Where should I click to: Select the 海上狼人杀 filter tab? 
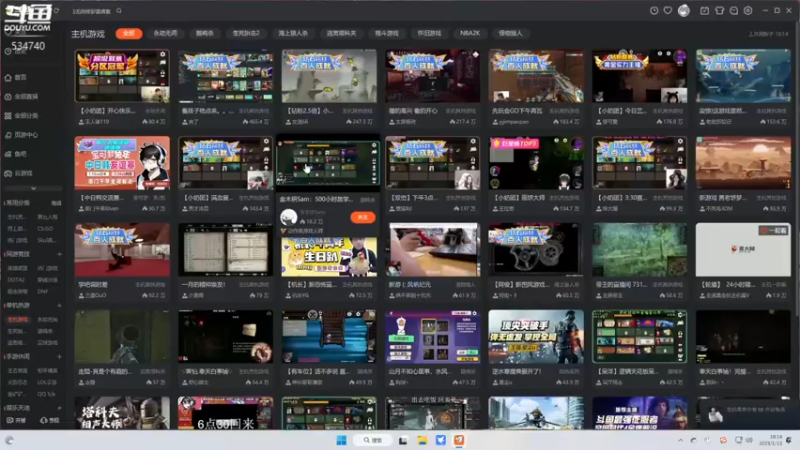pos(293,33)
